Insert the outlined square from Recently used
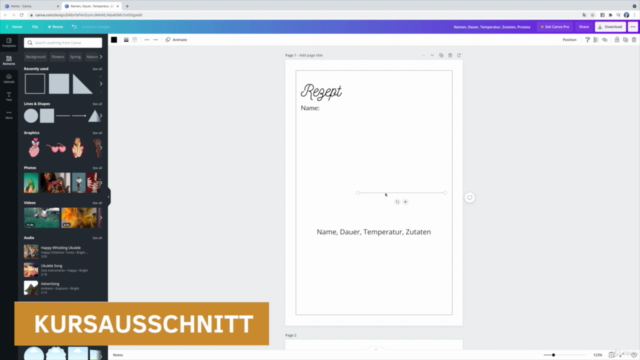 (x=35, y=84)
